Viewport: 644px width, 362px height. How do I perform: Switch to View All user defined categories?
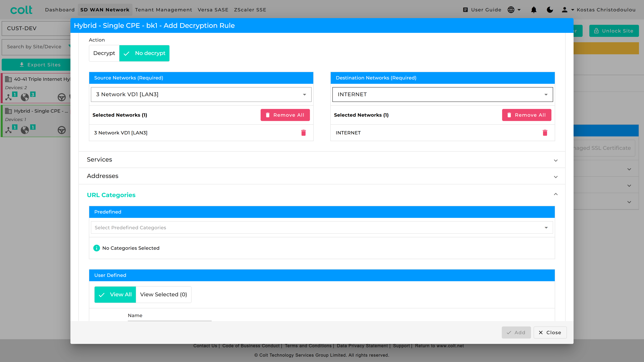[115, 295]
